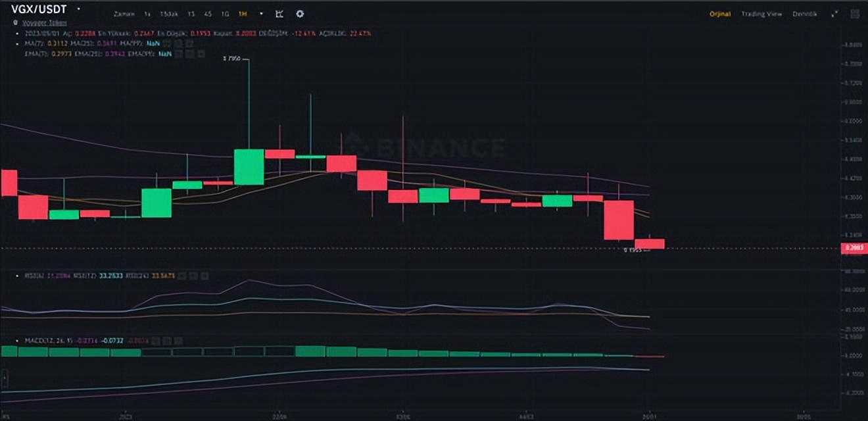
Task: Collapse the MACD indicator row bullet
Action: pos(17,341)
